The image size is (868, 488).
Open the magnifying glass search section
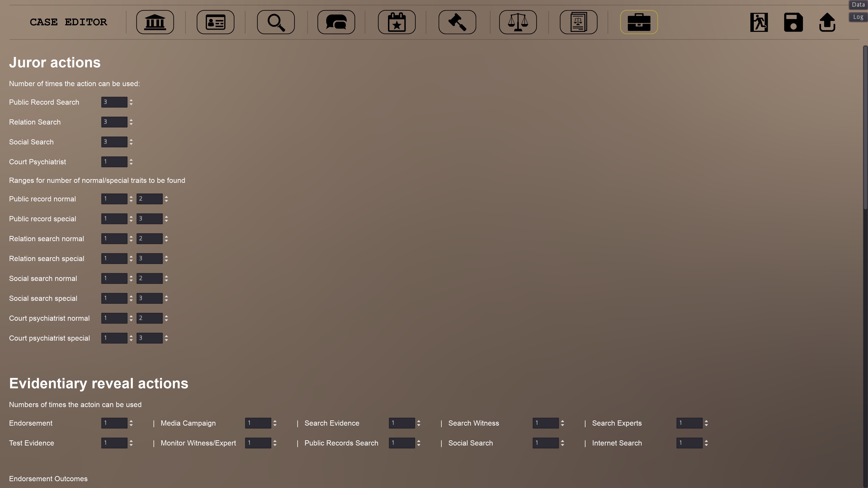click(x=276, y=22)
